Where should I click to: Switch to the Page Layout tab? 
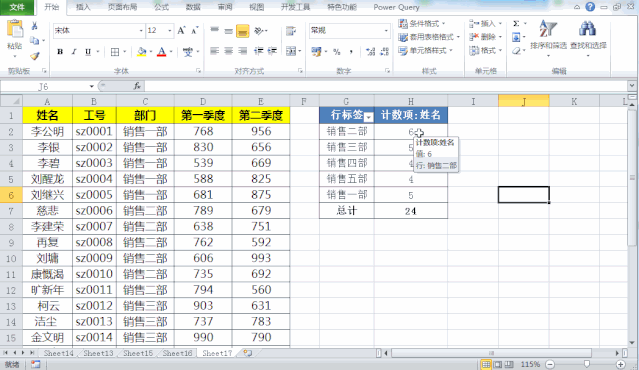[122, 7]
